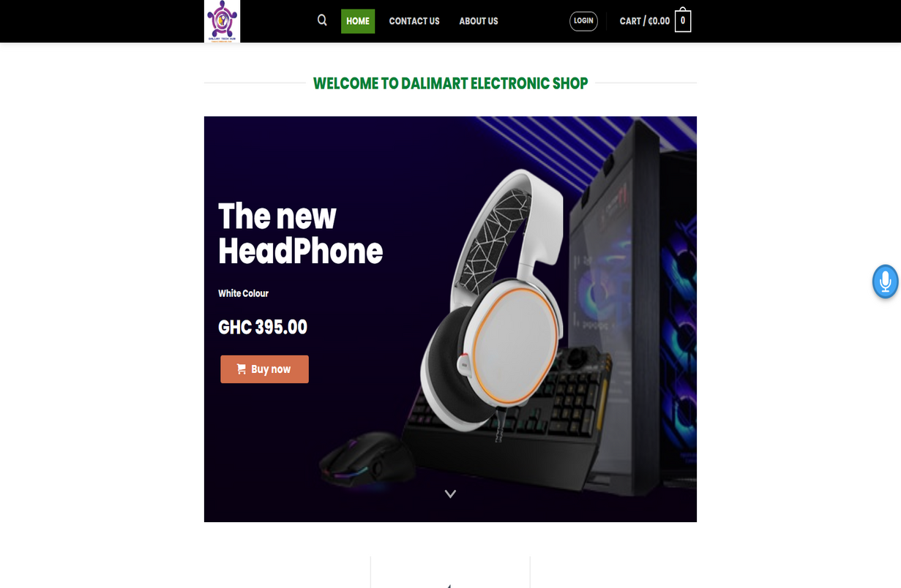901x588 pixels.
Task: Click the Dalimart Tech Hub logo
Action: [222, 21]
